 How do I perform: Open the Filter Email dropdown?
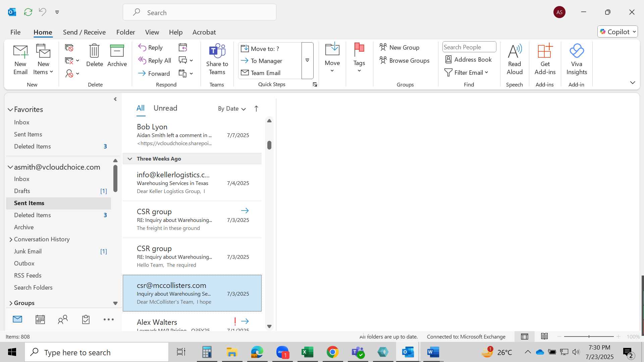(x=467, y=73)
